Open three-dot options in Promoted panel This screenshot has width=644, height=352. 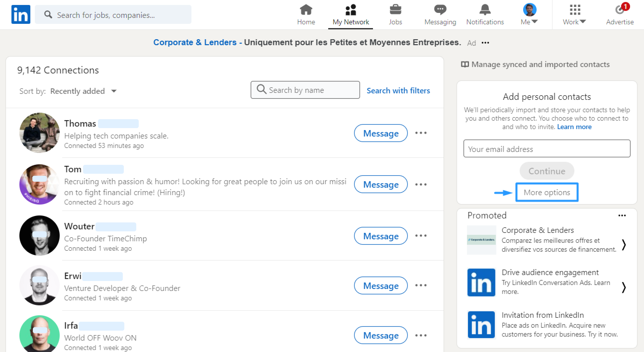click(x=622, y=215)
